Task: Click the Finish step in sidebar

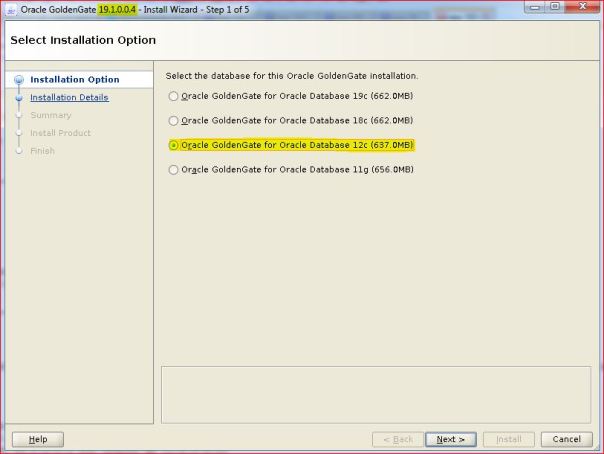Action: [42, 151]
